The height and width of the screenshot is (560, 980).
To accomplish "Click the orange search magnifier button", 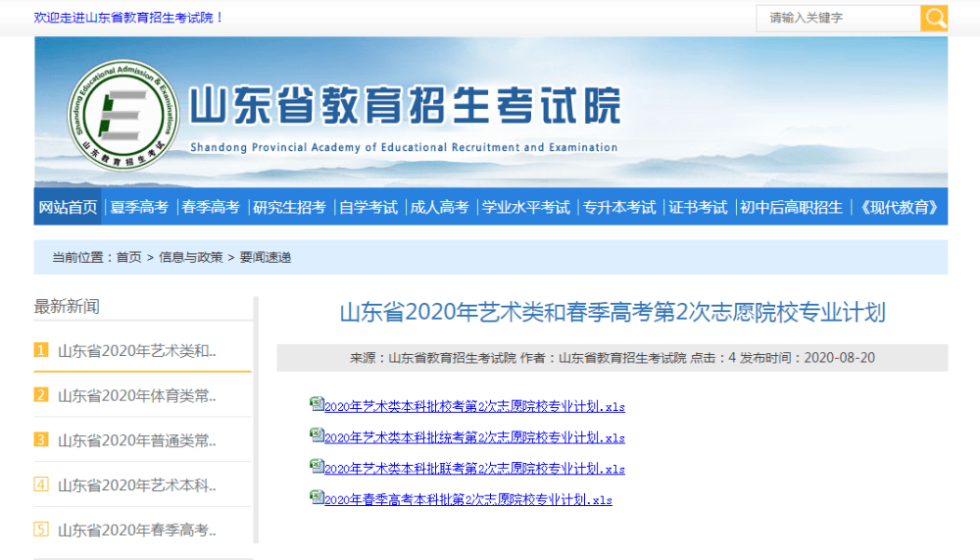I will pyautogui.click(x=934, y=19).
